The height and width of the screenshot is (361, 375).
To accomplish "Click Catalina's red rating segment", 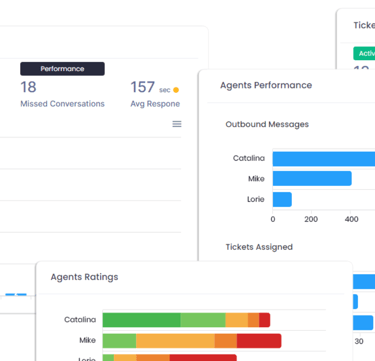I will 264,320.
